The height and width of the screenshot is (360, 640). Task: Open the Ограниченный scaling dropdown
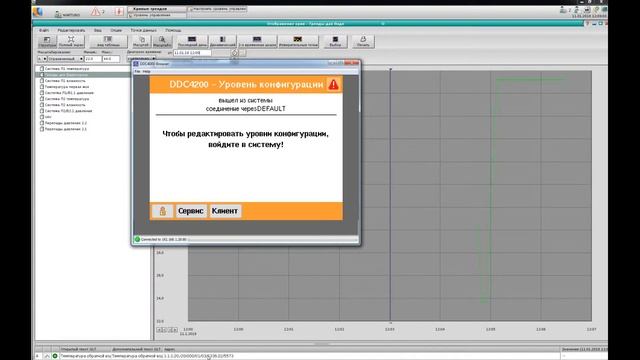66,59
